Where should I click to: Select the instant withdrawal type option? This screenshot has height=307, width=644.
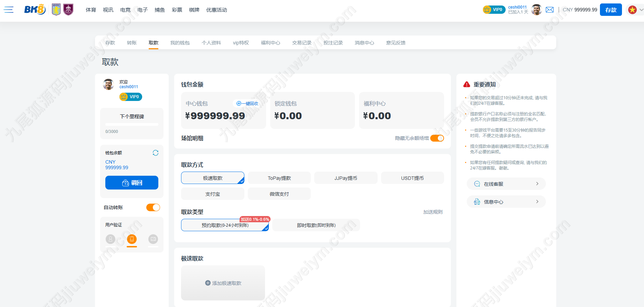click(316, 225)
